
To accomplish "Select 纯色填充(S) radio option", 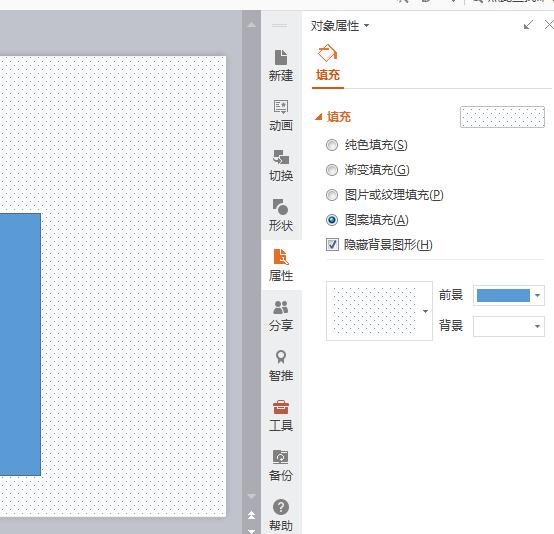I will pos(332,145).
